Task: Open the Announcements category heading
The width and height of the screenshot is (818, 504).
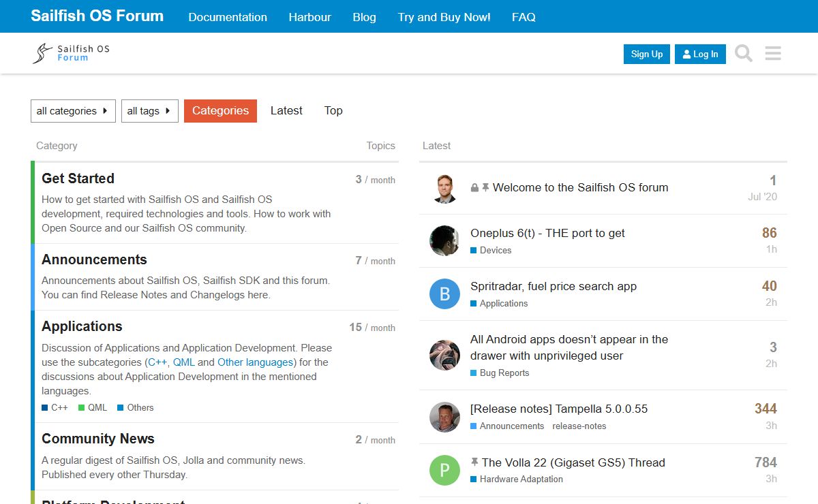Action: coord(94,259)
